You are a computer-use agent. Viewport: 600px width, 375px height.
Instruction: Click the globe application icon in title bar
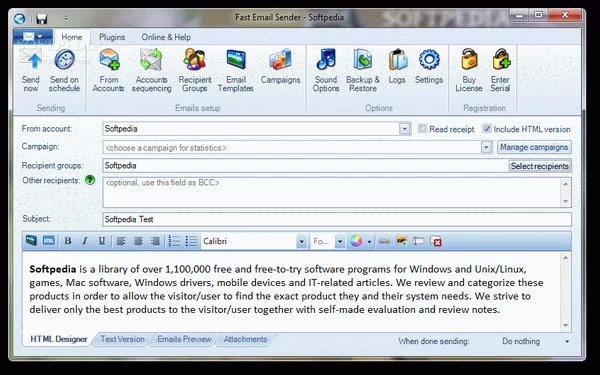20,18
